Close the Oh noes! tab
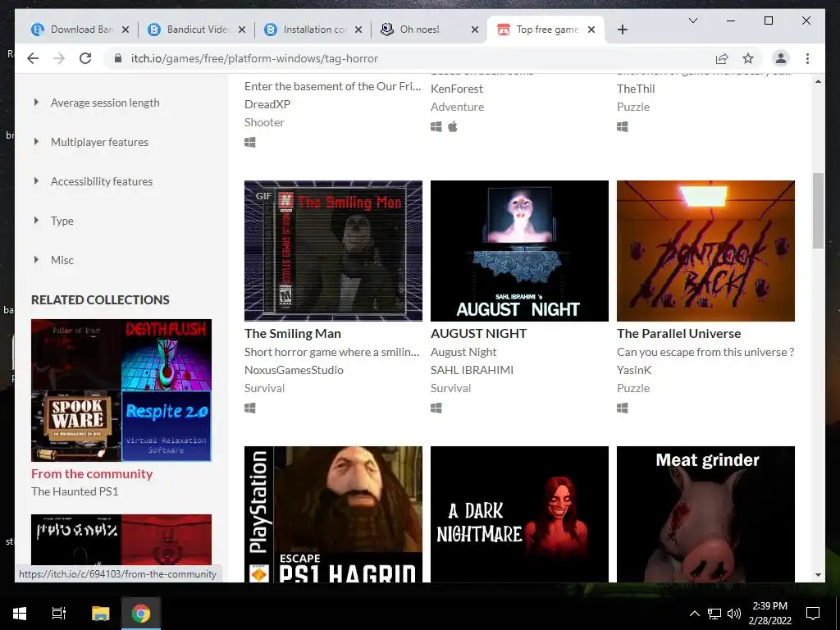840x630 pixels. click(475, 30)
